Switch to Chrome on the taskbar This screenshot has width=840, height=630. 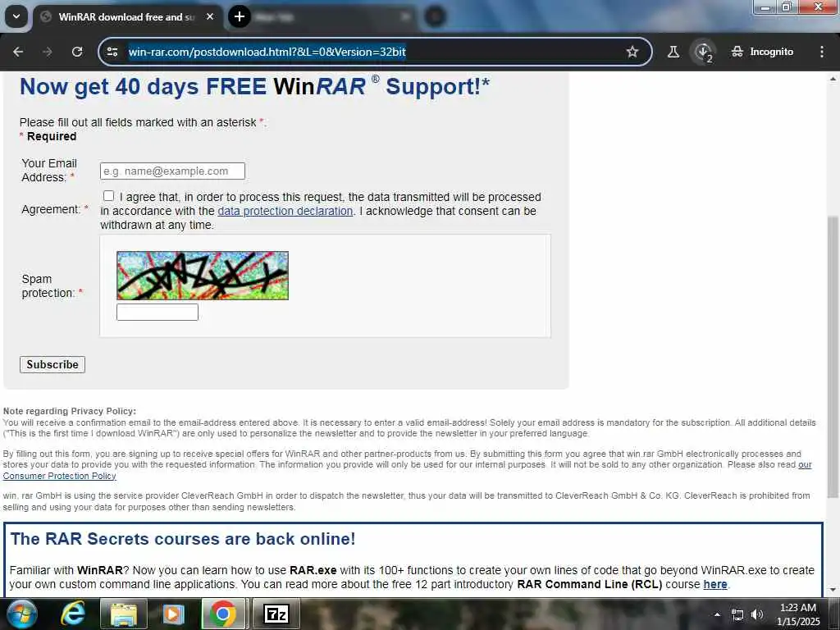[x=224, y=614]
